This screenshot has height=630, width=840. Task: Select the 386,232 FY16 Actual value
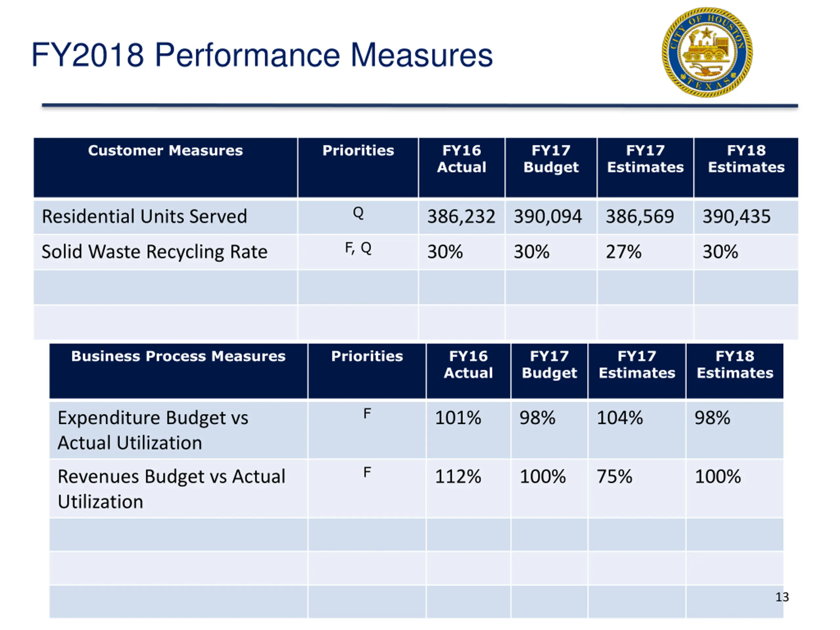tap(461, 217)
